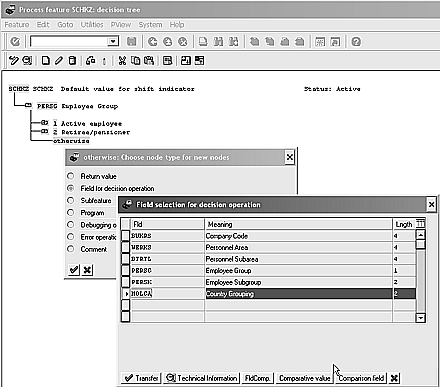Viewport: 440px width, 387px height.
Task: Select the 'otherwise' tree node
Action: (x=71, y=141)
